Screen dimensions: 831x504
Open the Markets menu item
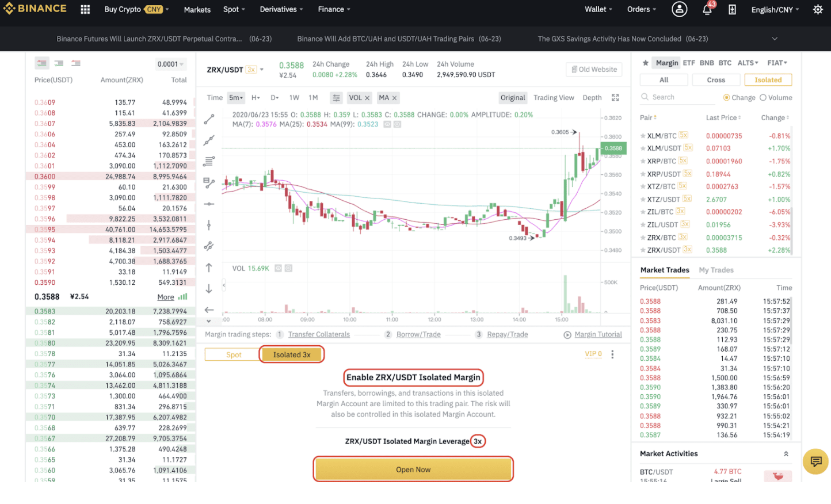pos(197,10)
